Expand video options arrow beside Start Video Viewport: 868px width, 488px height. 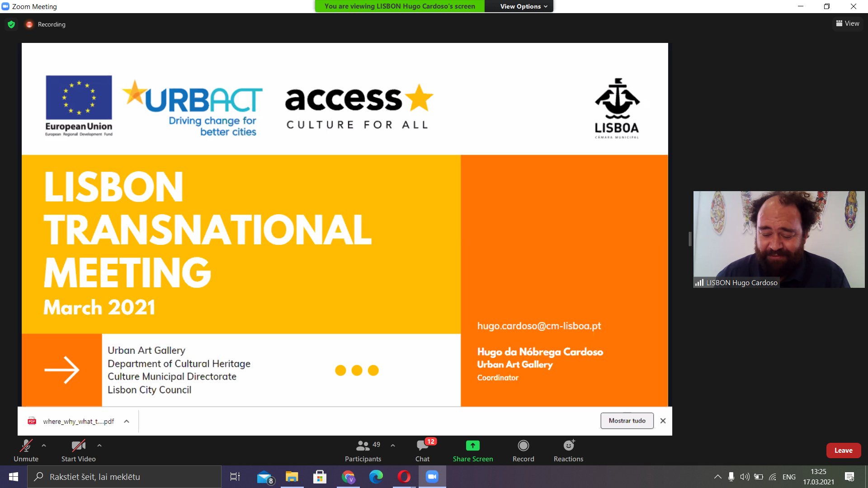pos(99,446)
